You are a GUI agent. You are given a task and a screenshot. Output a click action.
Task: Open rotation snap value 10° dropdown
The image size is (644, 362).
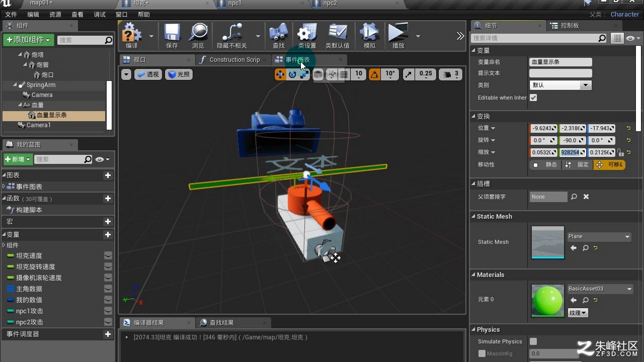(x=390, y=74)
